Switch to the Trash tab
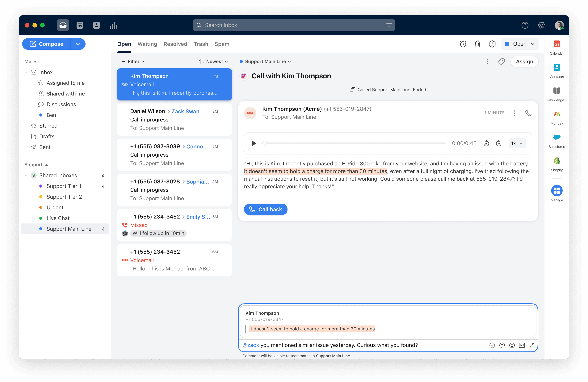 click(201, 44)
